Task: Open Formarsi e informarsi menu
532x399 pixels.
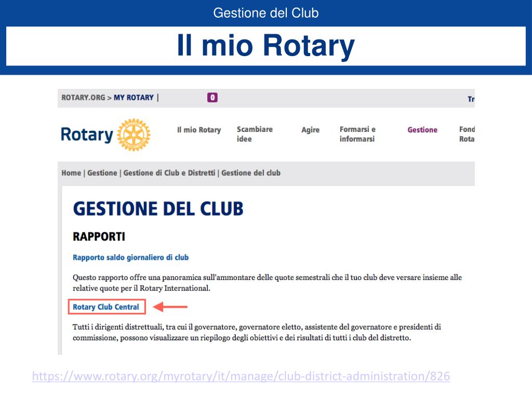Action: click(357, 135)
